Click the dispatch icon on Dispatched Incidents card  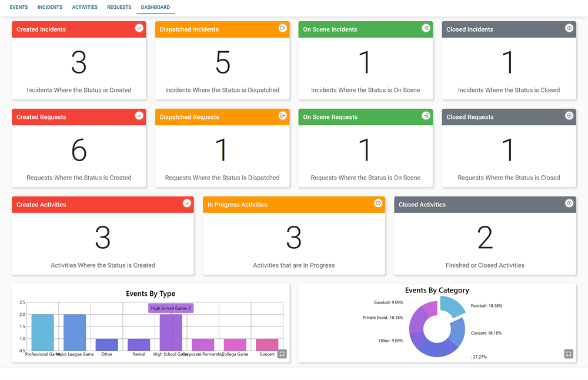[282, 28]
